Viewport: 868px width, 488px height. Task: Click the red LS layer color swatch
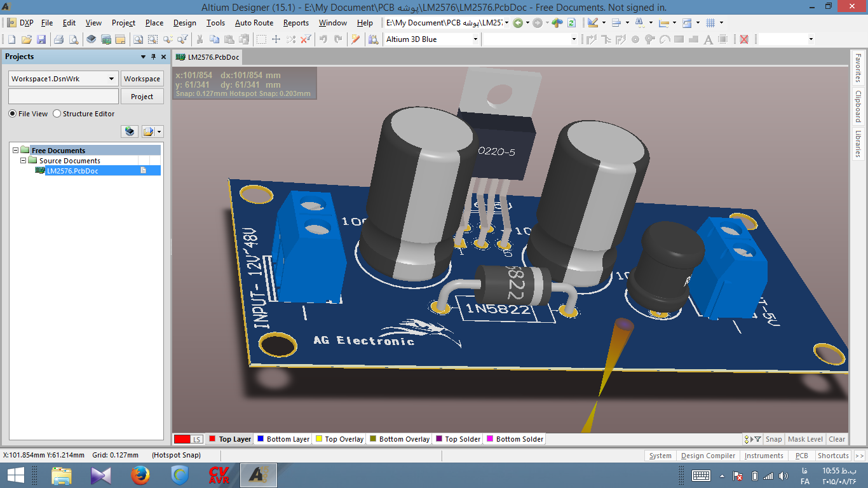click(182, 439)
